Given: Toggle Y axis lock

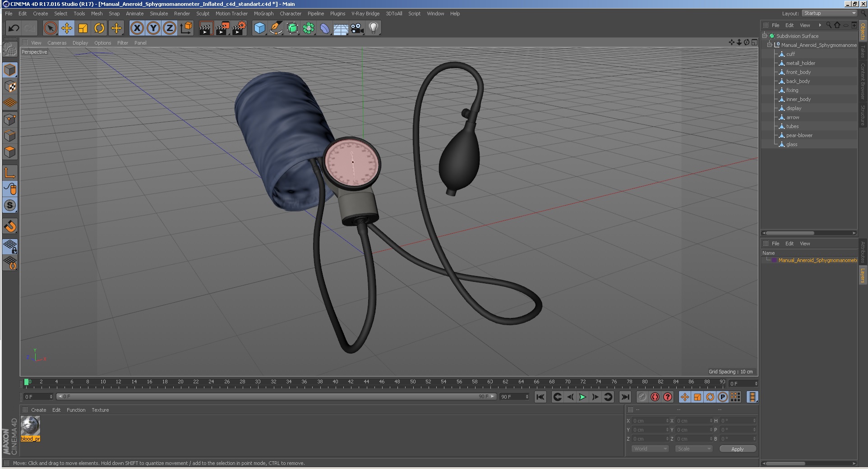Looking at the screenshot, I should (x=153, y=28).
